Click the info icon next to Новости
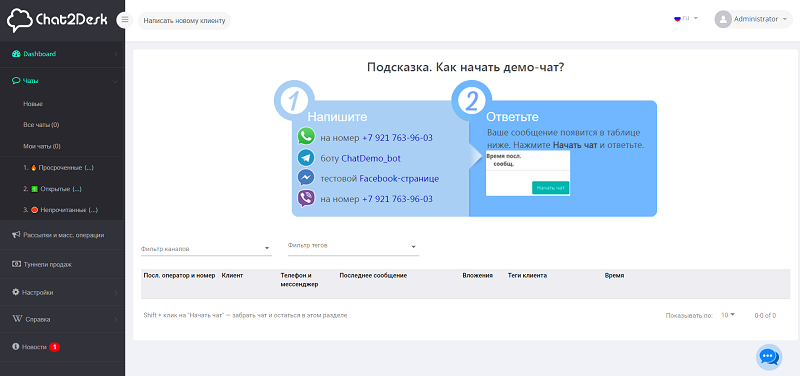800x376 pixels. pos(15,346)
